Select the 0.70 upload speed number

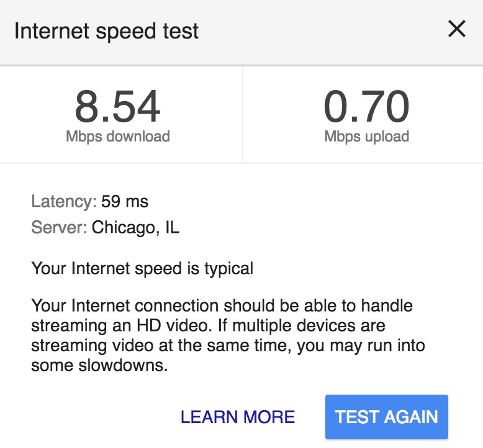[366, 105]
